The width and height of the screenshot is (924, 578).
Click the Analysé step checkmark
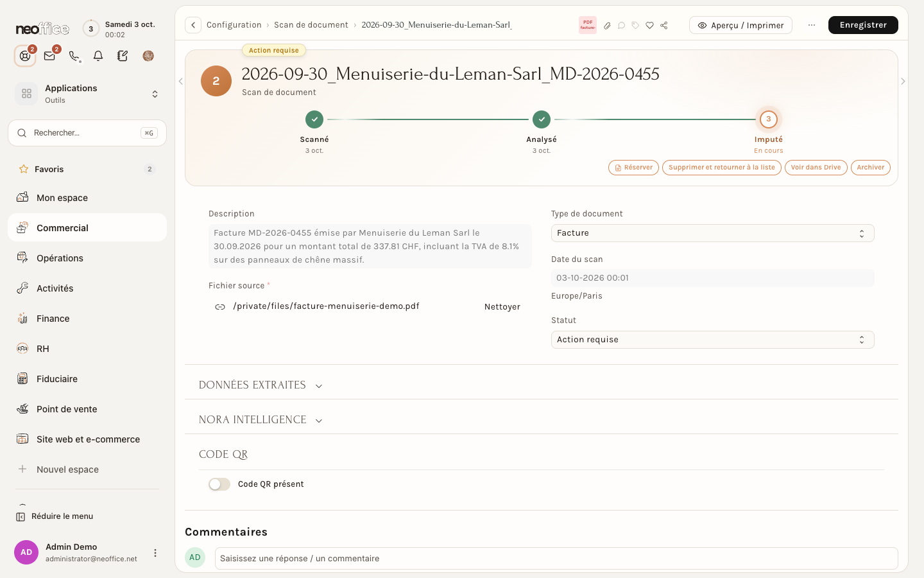542,119
